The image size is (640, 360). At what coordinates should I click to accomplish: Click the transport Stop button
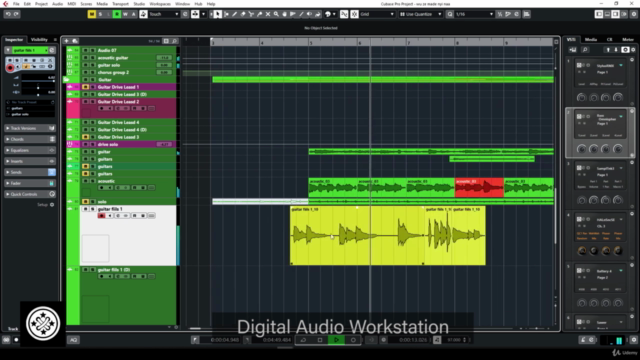(x=320, y=340)
